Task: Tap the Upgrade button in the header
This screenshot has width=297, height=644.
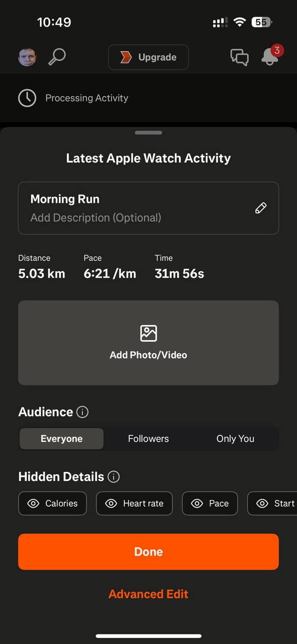Action: coord(148,57)
